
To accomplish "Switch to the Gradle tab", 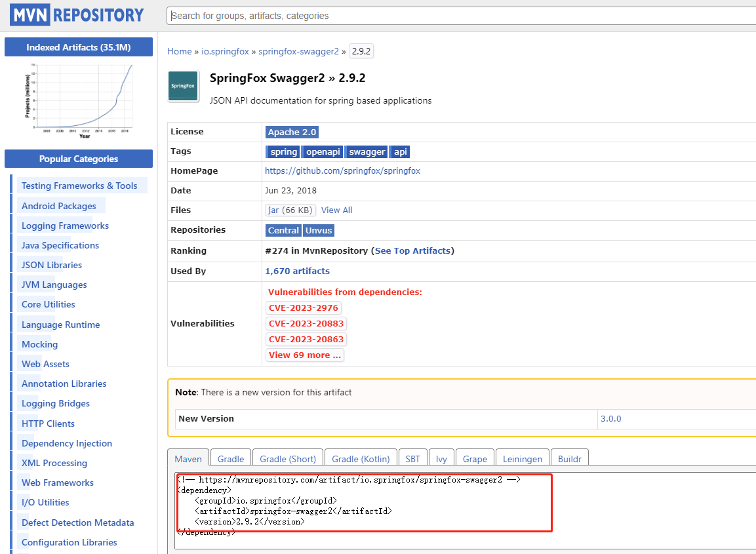I will pyautogui.click(x=230, y=458).
